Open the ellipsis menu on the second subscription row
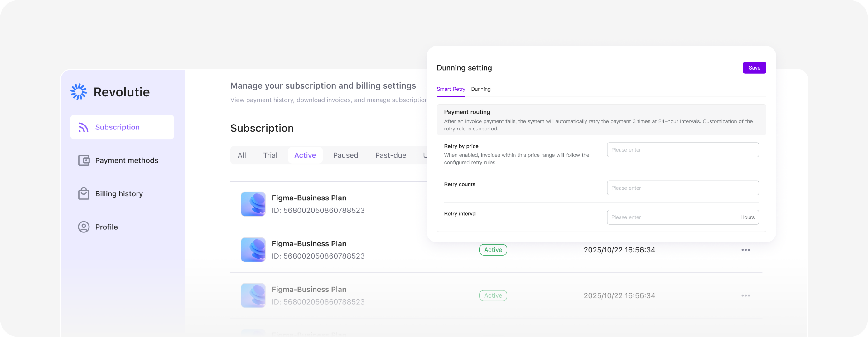Image resolution: width=868 pixels, height=337 pixels. click(x=746, y=250)
